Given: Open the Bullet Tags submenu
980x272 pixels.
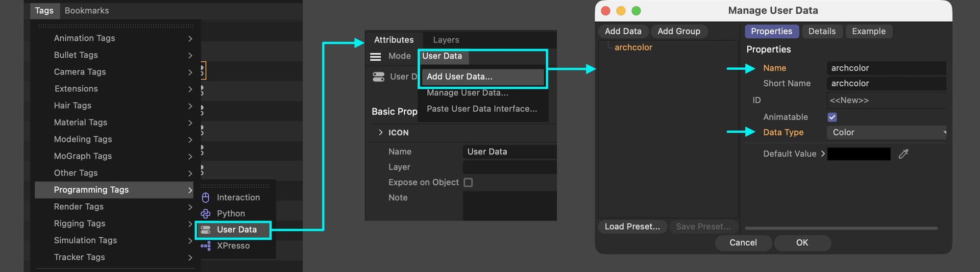Looking at the screenshot, I should (114, 55).
